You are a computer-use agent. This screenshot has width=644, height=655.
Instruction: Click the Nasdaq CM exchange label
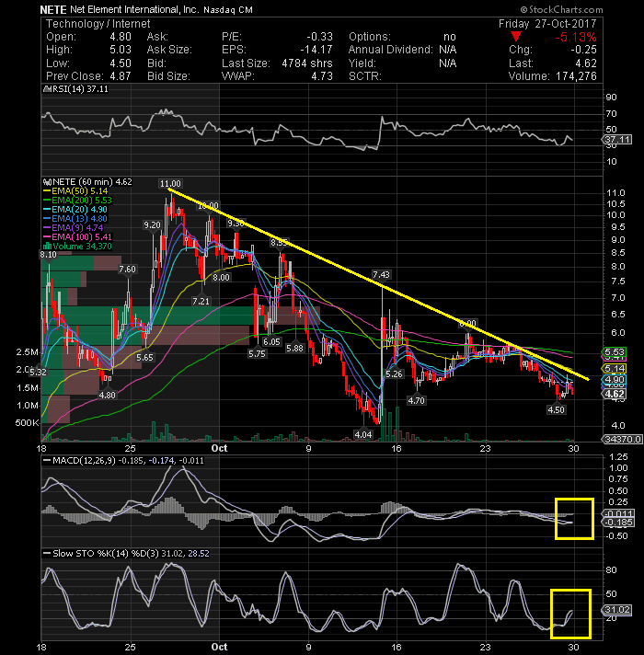(x=228, y=10)
